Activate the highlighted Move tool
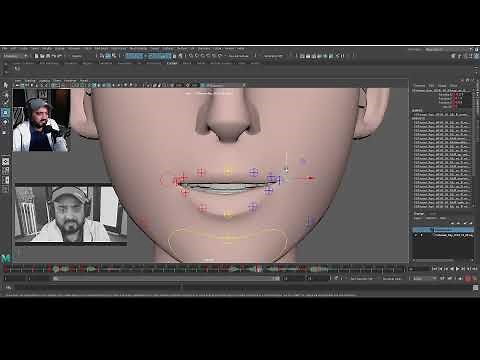Screen dimensions: 480x360 (x=5, y=113)
